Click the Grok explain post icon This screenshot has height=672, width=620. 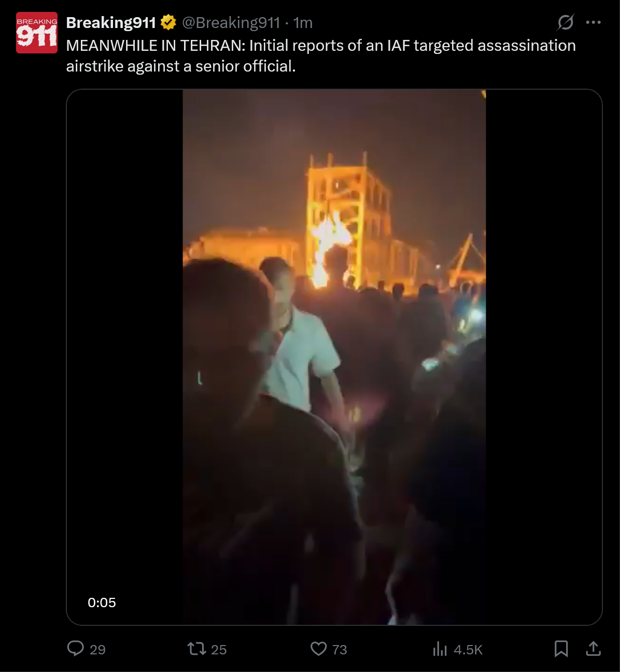(566, 22)
